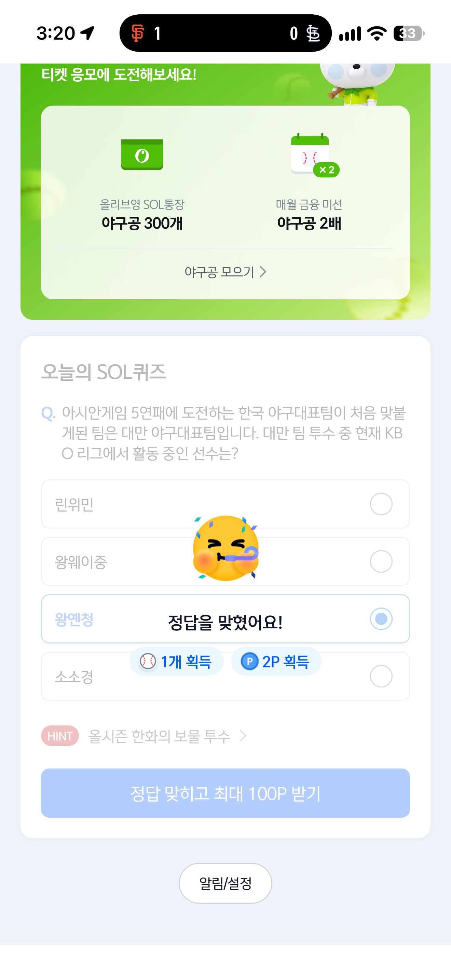Tap the Cardinals logo in Dynamic Island
This screenshot has width=451, height=980.
click(313, 33)
